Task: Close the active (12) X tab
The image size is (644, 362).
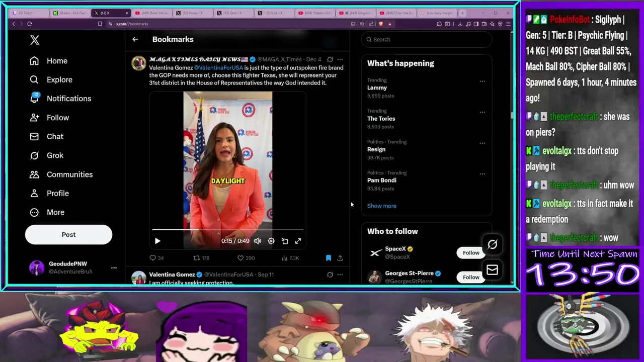Action: click(x=127, y=13)
